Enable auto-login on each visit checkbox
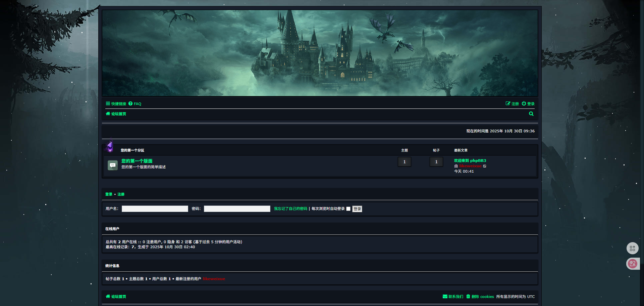Image resolution: width=644 pixels, height=306 pixels. tap(348, 209)
